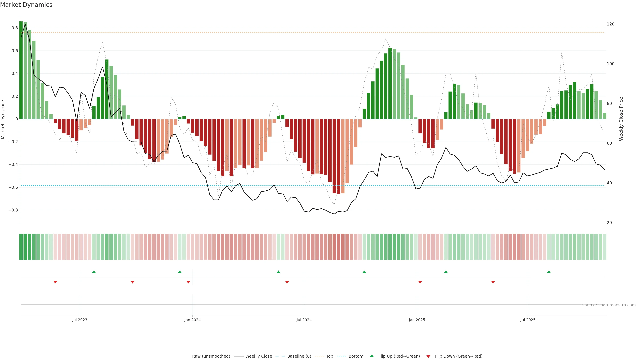Click the Jul 2025 x-axis label
Screen dimensions: 644x362
(528, 320)
